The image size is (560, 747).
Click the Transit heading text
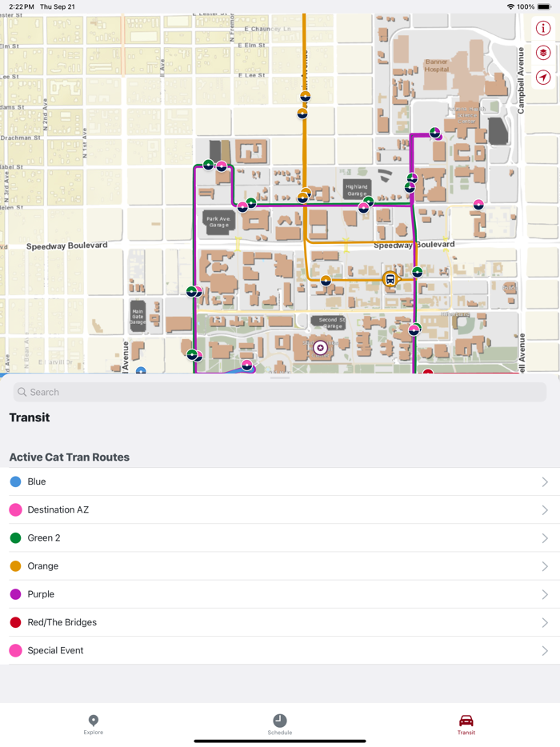pos(30,417)
